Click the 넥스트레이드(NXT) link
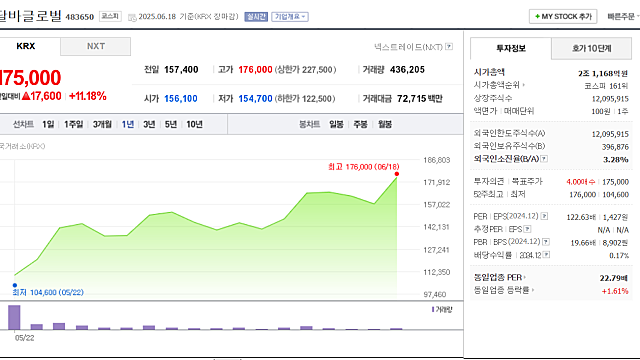Image resolution: width=640 pixels, height=360 pixels. tap(408, 47)
